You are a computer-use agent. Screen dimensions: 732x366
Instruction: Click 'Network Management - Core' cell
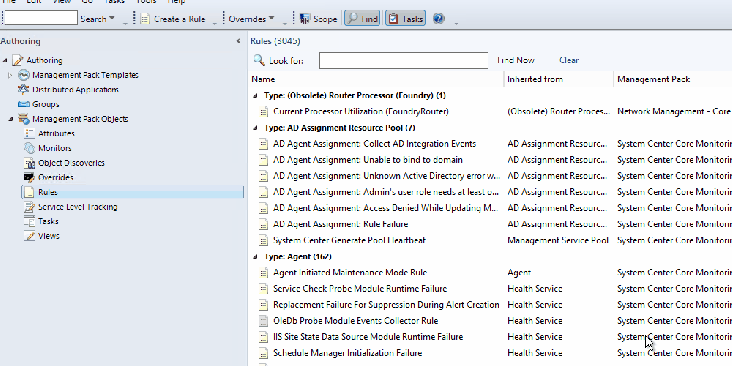[674, 112]
